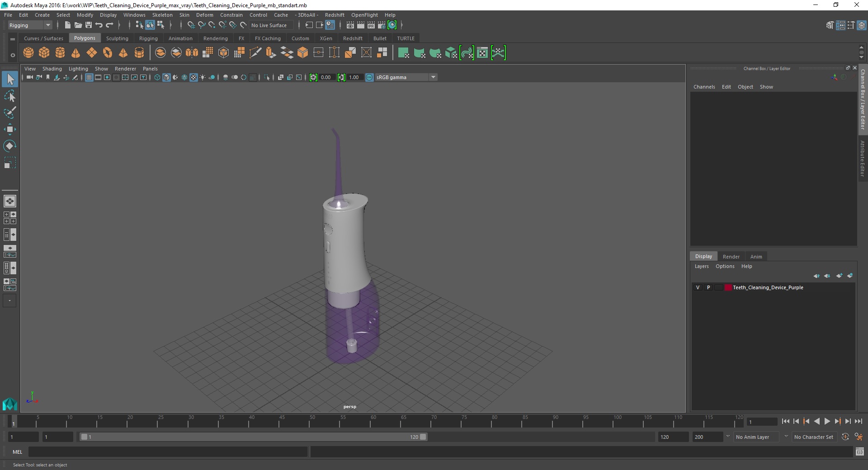Viewport: 868px width, 470px height.
Task: Create a polygon cube from shelf
Action: point(44,53)
